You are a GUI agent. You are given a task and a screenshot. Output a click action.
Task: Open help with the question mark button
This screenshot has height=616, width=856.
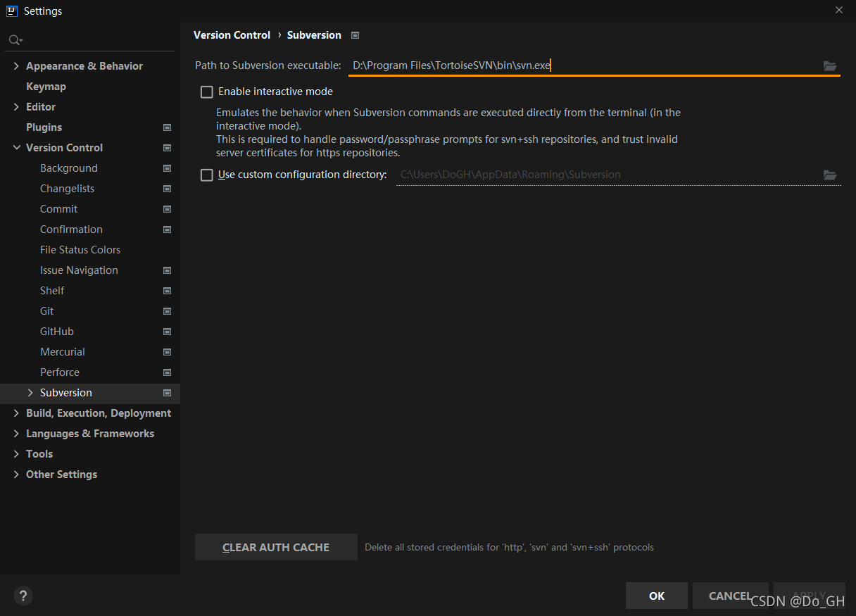click(x=23, y=596)
